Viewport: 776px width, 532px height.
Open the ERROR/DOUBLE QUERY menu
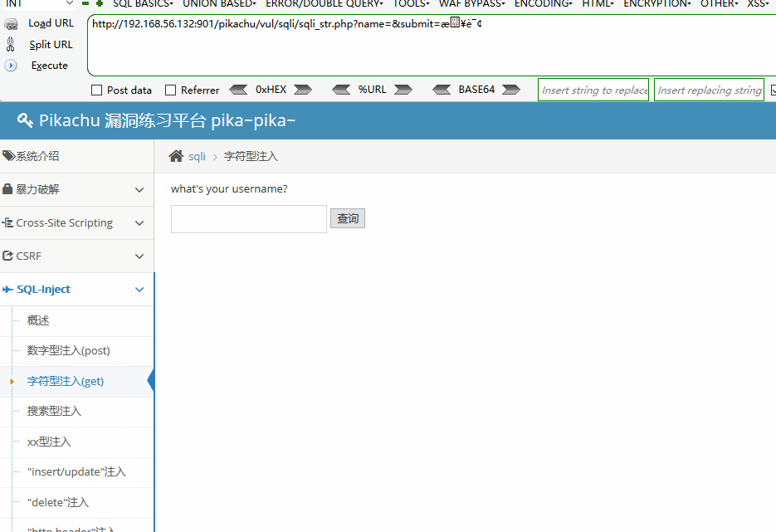point(325,4)
